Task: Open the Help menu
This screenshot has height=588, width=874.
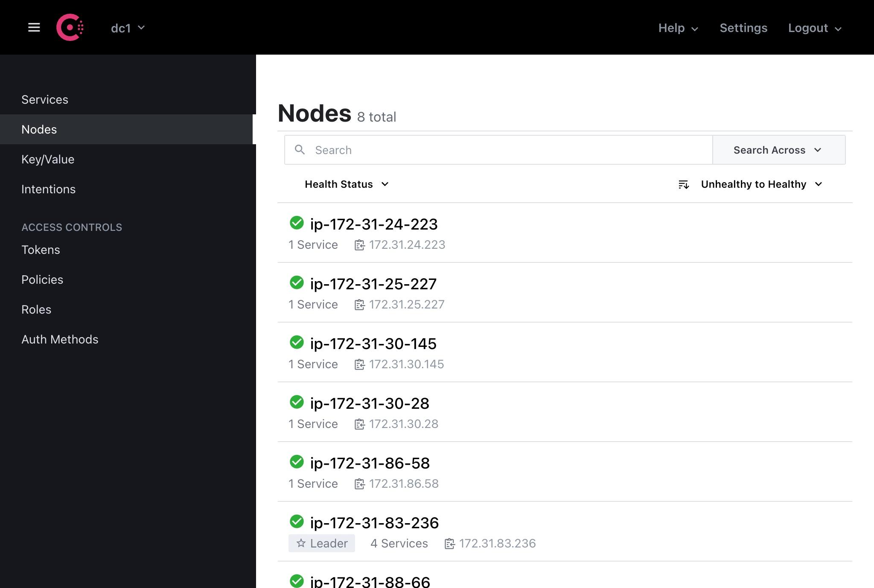Action: click(x=679, y=28)
